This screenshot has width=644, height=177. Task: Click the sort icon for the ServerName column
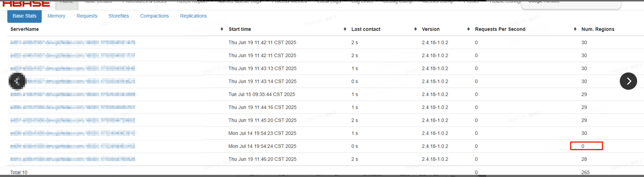point(222,29)
